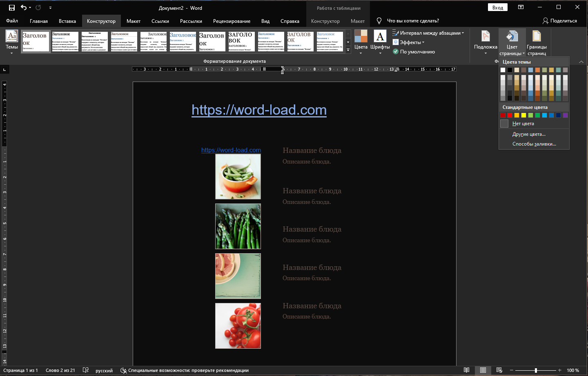This screenshot has width=588, height=376.
Task: Select the asparagus photo in the document
Action: (238, 226)
